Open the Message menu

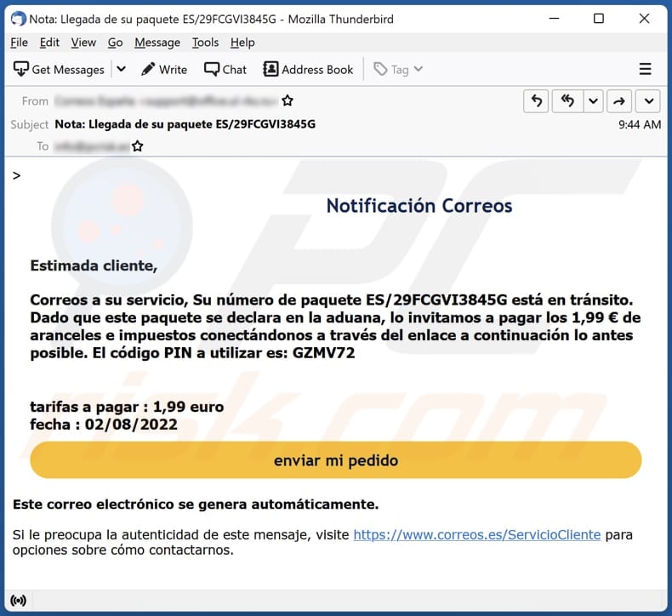(157, 43)
